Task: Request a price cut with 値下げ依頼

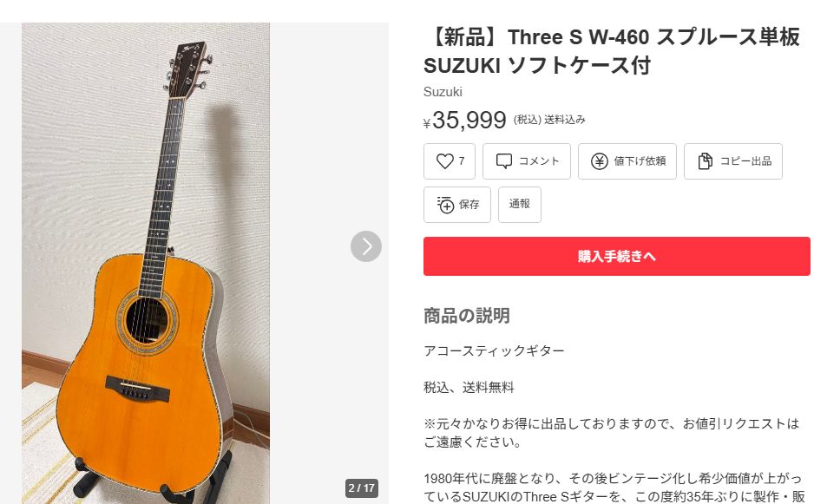Action: (627, 161)
